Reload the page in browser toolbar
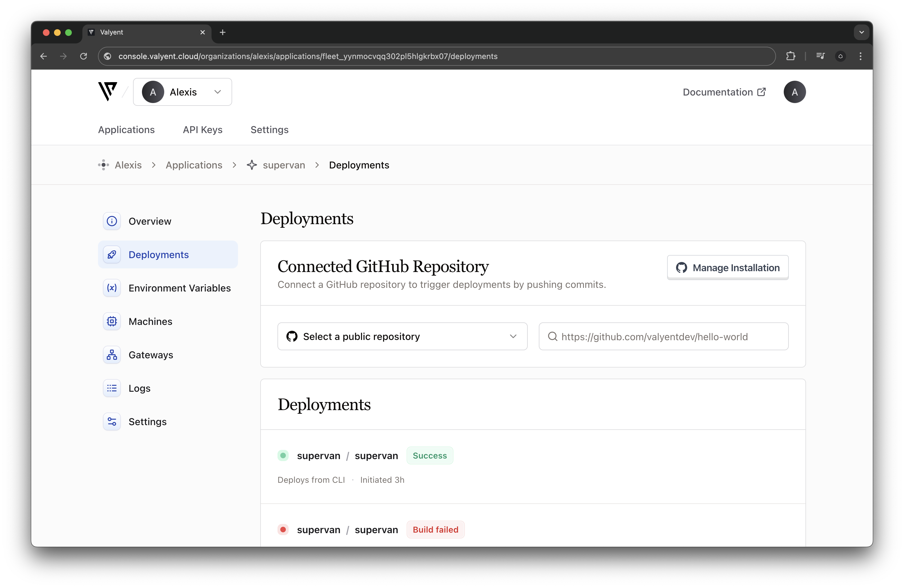The image size is (904, 588). pos(83,56)
